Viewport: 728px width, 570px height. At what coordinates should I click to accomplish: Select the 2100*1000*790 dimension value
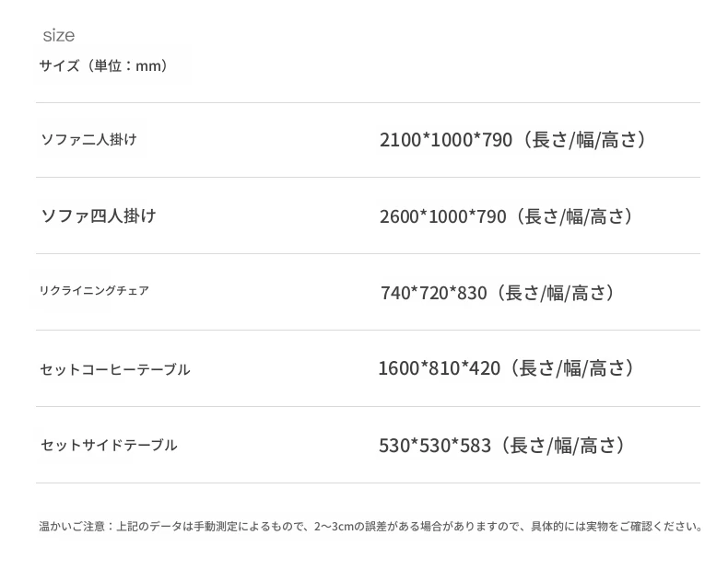445,140
